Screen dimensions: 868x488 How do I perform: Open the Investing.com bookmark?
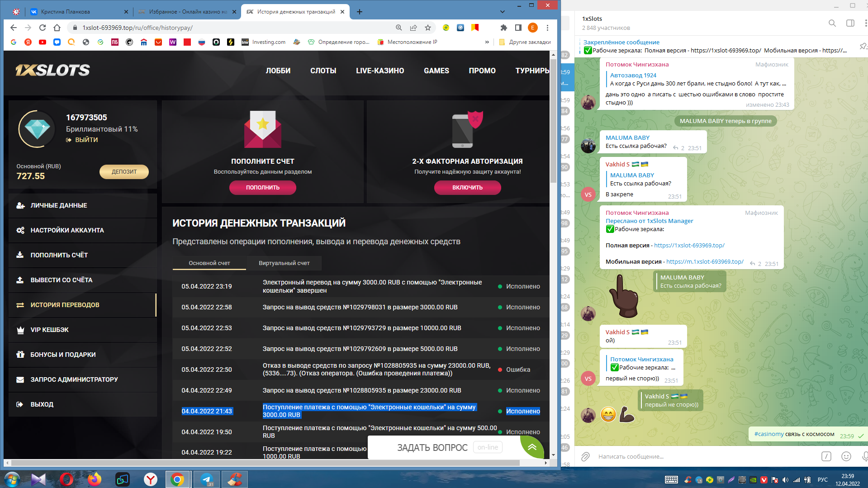pos(264,42)
